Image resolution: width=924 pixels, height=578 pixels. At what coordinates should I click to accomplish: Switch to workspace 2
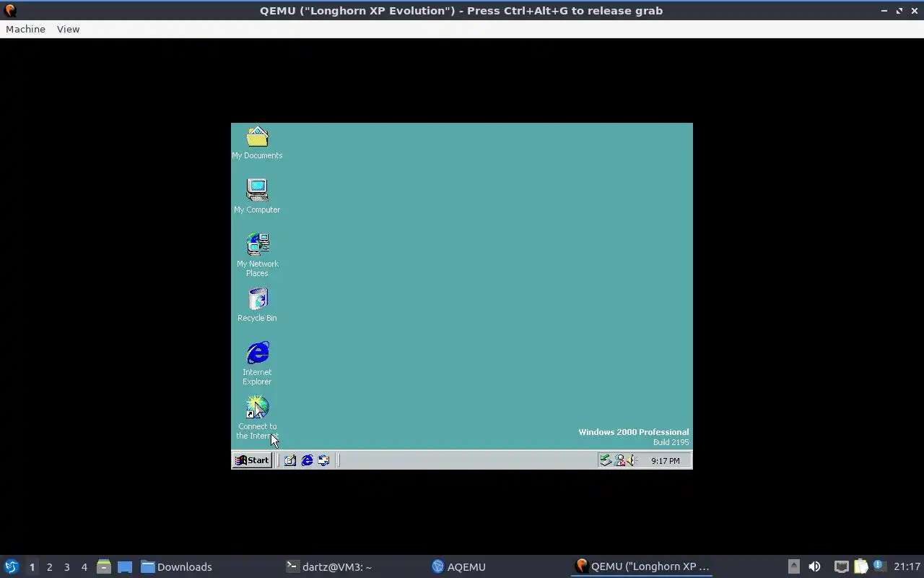pyautogui.click(x=49, y=567)
